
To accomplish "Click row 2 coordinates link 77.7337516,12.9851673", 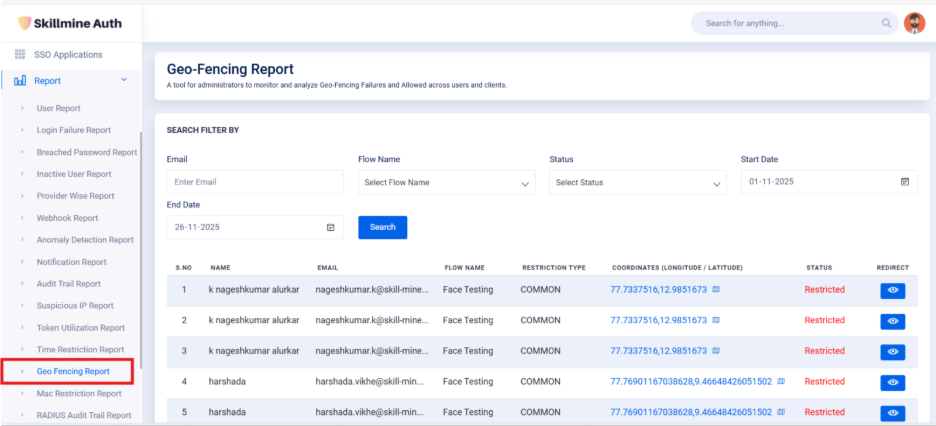I will pyautogui.click(x=658, y=320).
